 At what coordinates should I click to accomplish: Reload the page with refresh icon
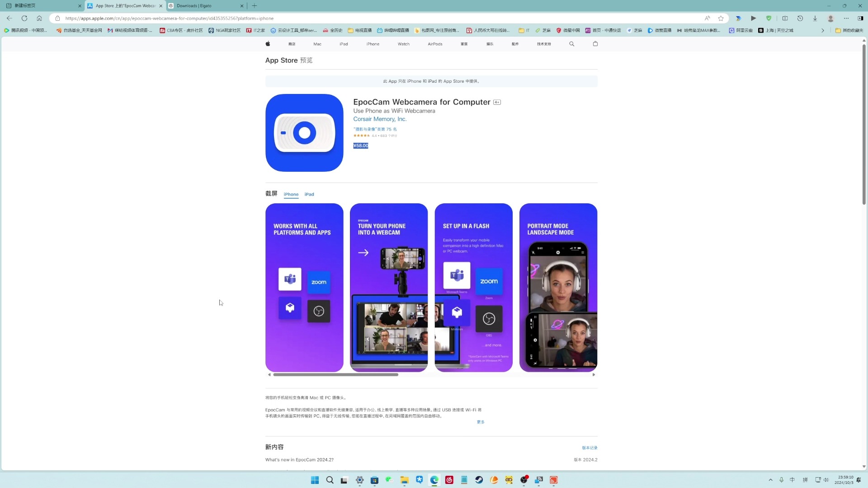pyautogui.click(x=24, y=18)
